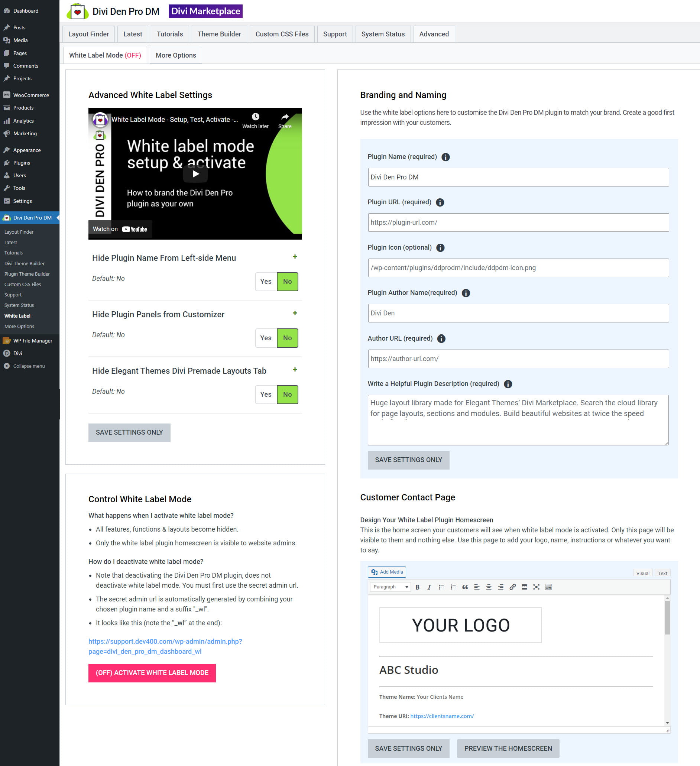Image resolution: width=700 pixels, height=766 pixels.
Task: Switch to the System Status tab
Action: click(383, 34)
